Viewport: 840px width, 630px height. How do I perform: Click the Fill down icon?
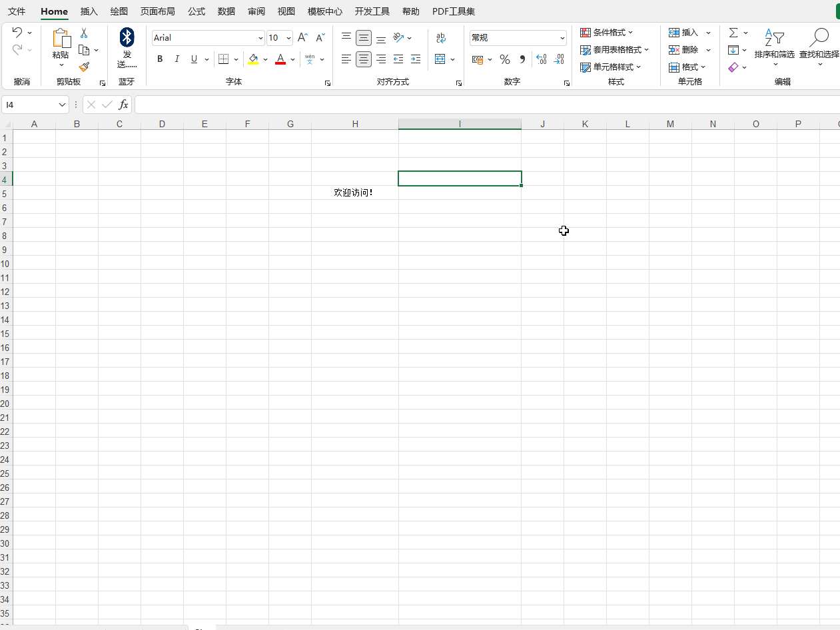point(733,50)
